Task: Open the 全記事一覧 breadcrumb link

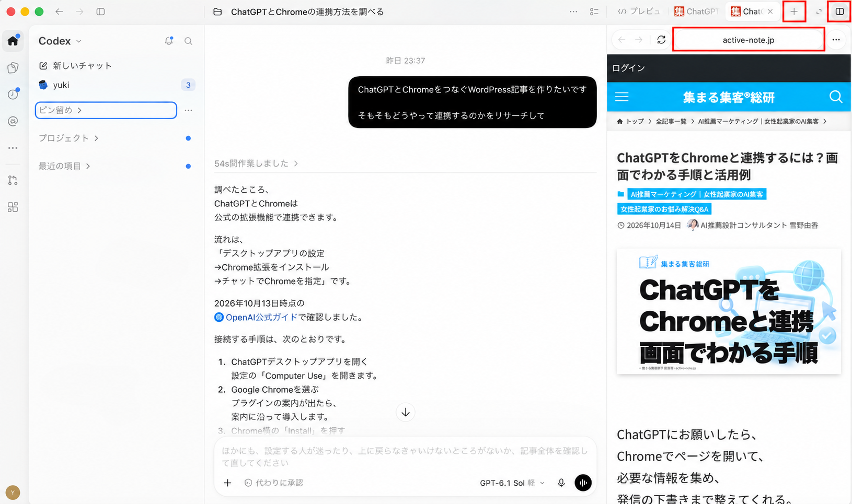Action: tap(671, 121)
